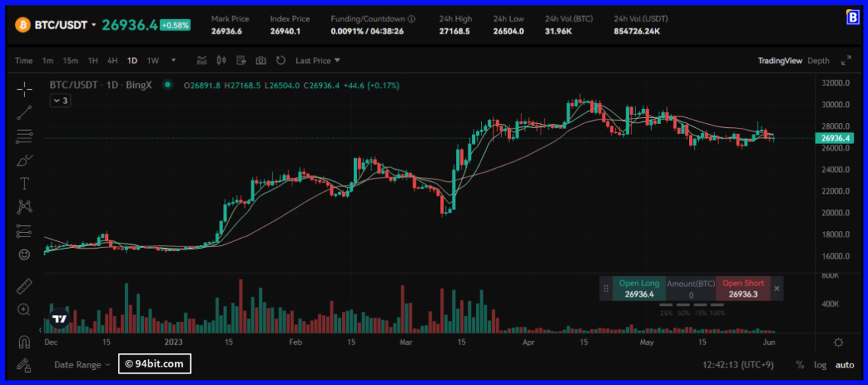
Task: Click the chart settings gear icon
Action: pos(838,342)
